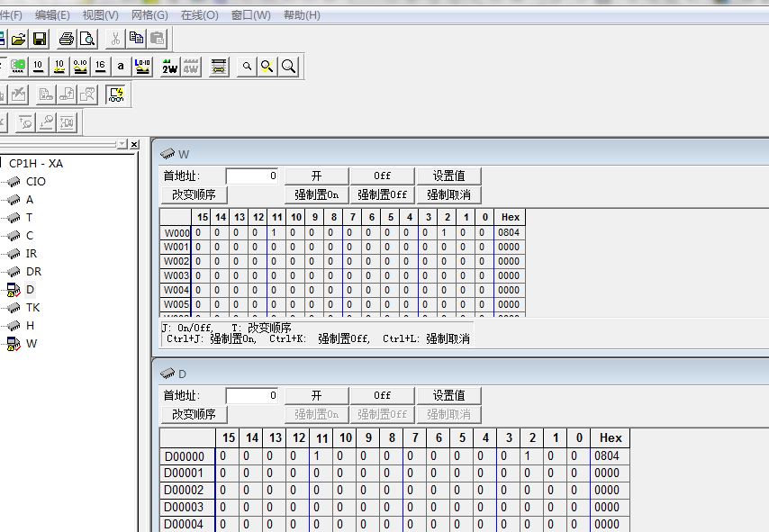Open the 在线(O) menu
769x532 pixels.
[199, 15]
